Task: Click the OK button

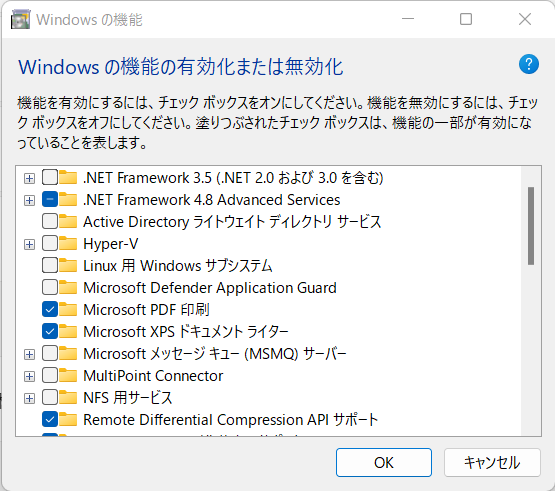Action: point(384,462)
